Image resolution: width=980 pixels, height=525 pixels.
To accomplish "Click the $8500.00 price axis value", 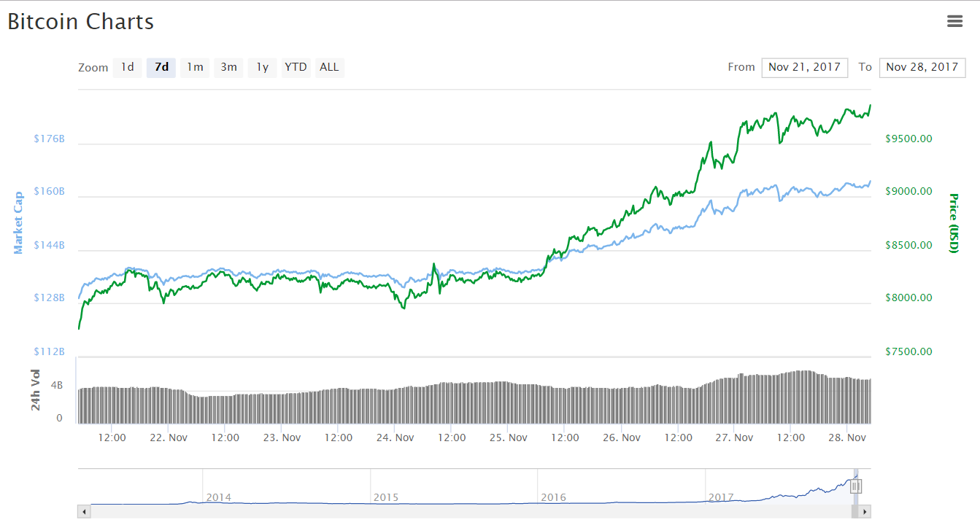I will [x=908, y=245].
